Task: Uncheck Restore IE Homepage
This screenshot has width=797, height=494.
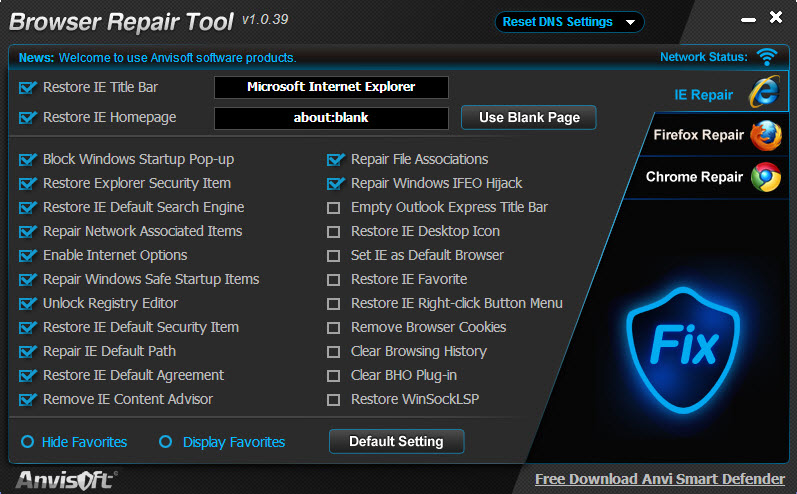Action: [27, 118]
